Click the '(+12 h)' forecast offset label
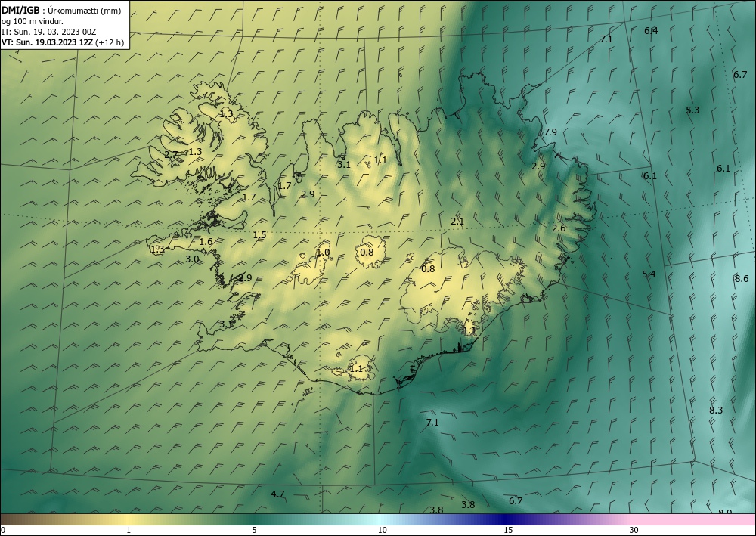 [110, 42]
